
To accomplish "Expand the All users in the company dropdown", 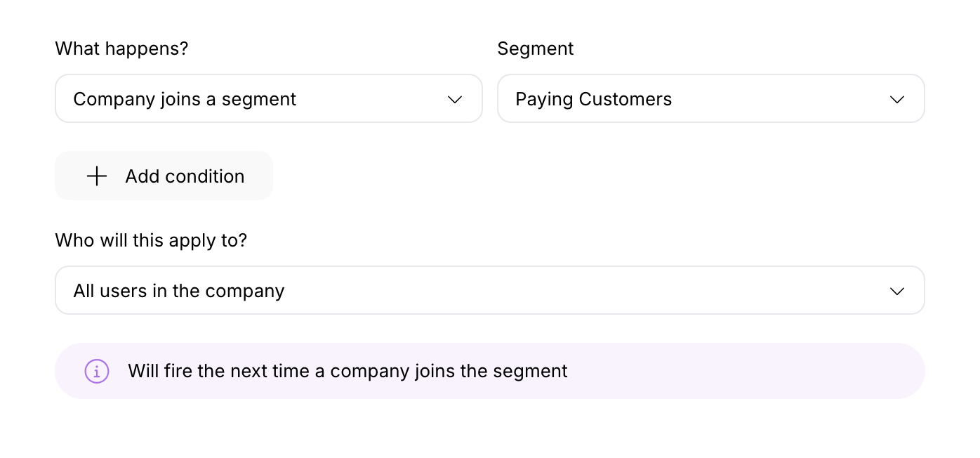I will (490, 289).
